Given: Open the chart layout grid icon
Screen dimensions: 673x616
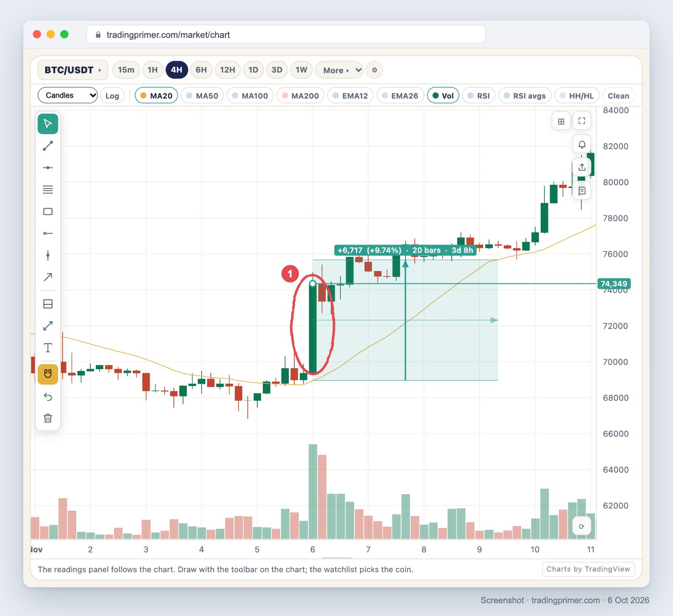Looking at the screenshot, I should 561,121.
